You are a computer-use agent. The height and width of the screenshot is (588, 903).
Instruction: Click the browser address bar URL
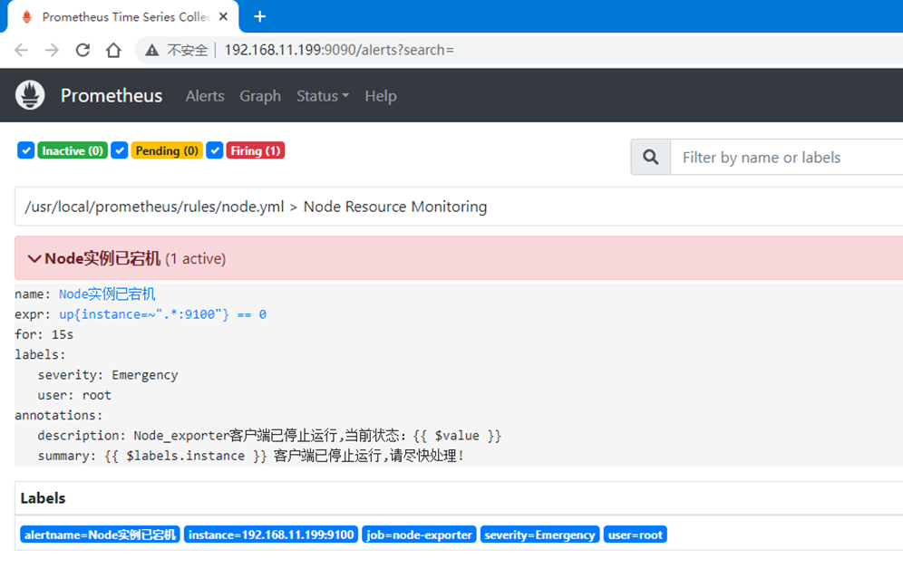[x=339, y=50]
